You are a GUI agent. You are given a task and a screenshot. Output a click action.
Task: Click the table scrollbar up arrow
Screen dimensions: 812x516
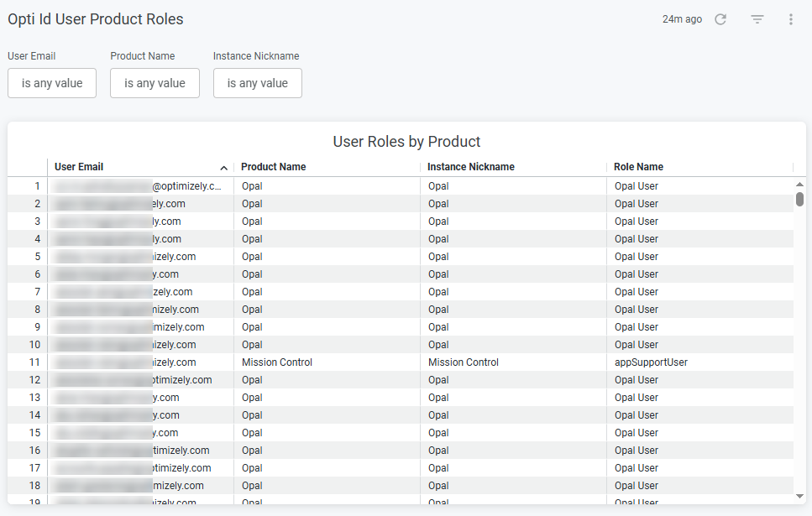pyautogui.click(x=799, y=185)
